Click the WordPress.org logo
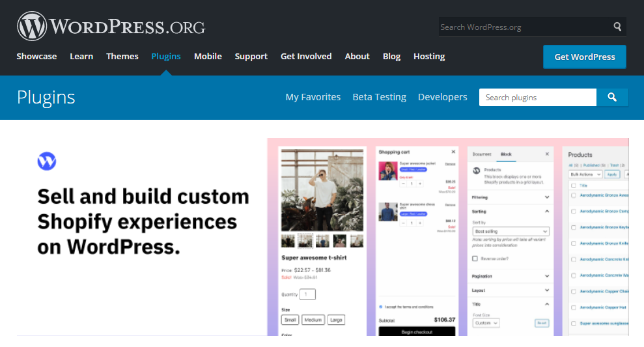The height and width of the screenshot is (347, 644). click(x=111, y=26)
